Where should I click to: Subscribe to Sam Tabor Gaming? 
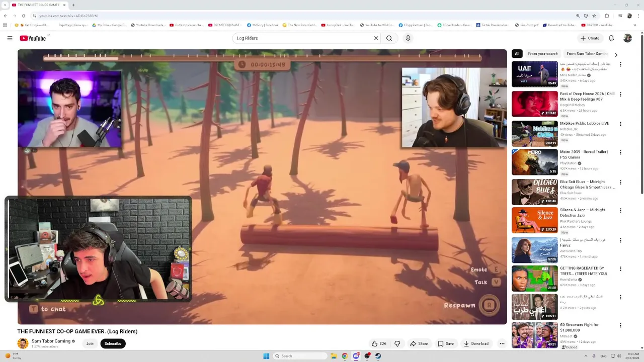coord(113,344)
